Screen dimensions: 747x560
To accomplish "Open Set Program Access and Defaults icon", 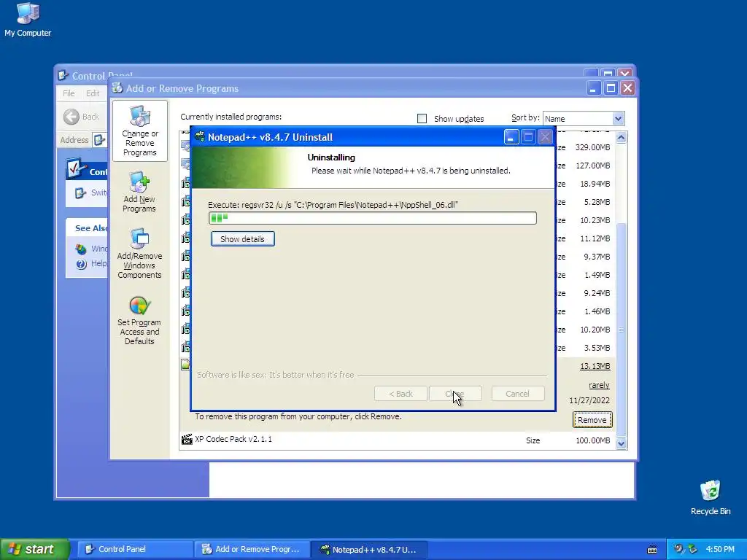I will tap(139, 321).
